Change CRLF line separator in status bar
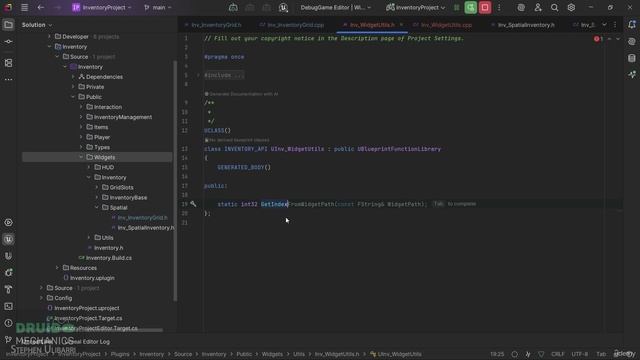Screen dimensions: 640x360 (558, 354)
